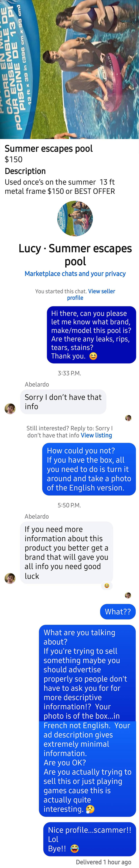Open the 'View seller profile' link
Viewport: 139px width, 868px height.
[91, 294]
